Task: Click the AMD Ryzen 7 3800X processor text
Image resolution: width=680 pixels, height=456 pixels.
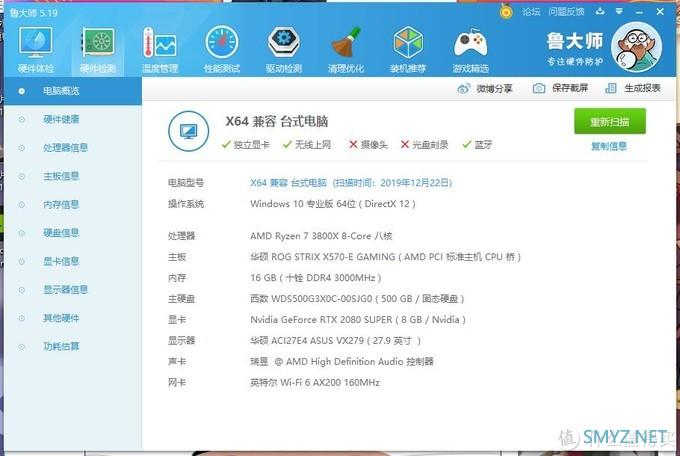Action: [321, 236]
